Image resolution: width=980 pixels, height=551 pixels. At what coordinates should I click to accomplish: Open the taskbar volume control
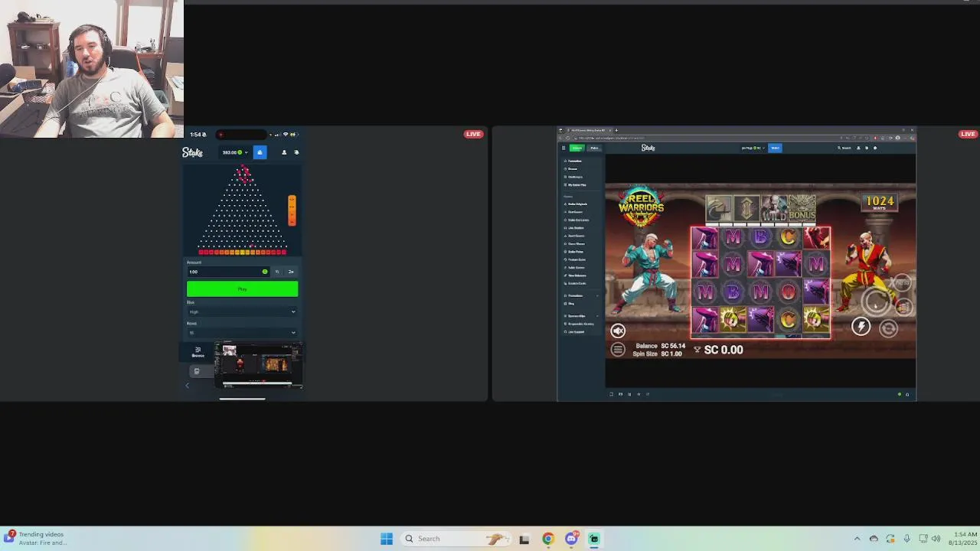(936, 539)
